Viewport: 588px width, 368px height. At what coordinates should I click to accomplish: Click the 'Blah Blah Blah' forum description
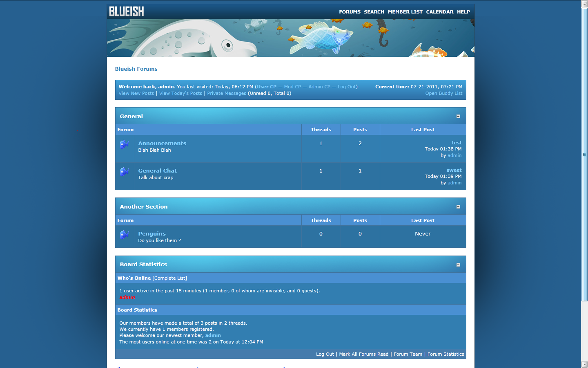(154, 150)
